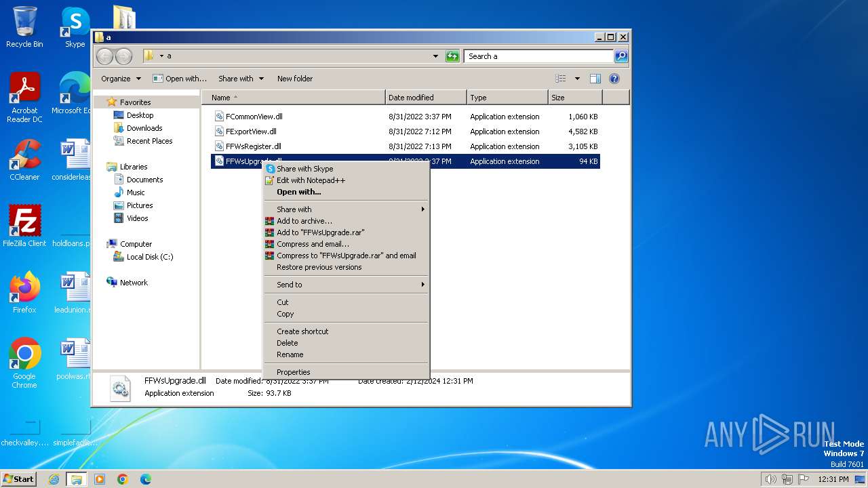Image resolution: width=868 pixels, height=488 pixels.
Task: Choose Rename in context menu
Action: pos(347,354)
